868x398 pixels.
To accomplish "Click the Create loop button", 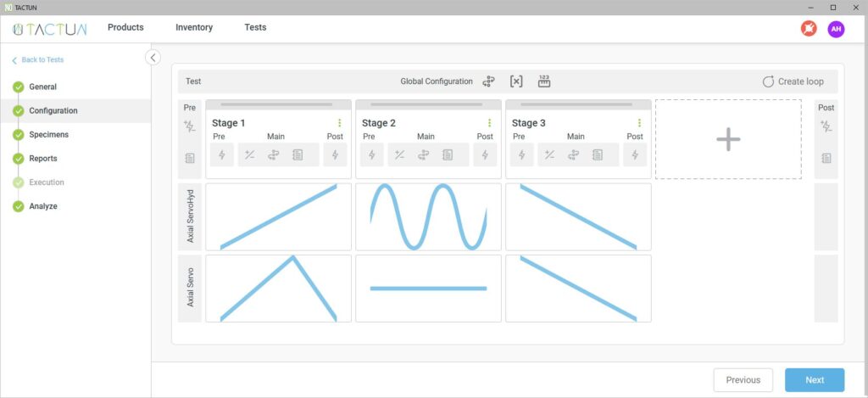I will point(793,81).
